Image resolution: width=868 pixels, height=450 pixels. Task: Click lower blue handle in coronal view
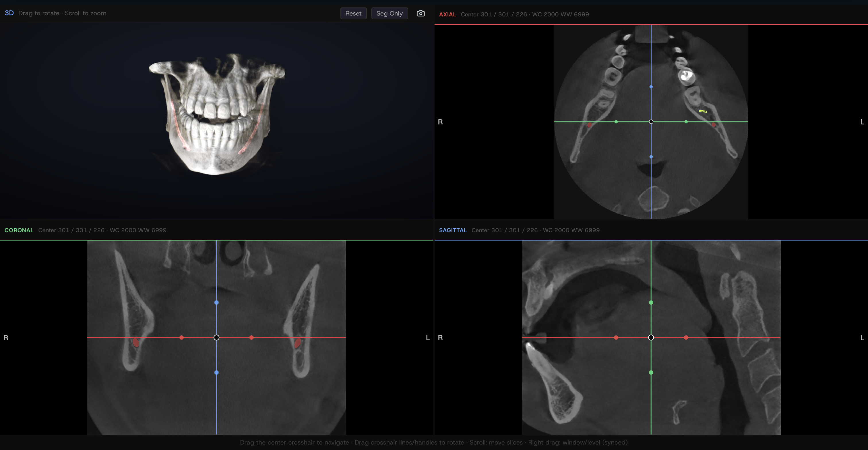pos(216,372)
